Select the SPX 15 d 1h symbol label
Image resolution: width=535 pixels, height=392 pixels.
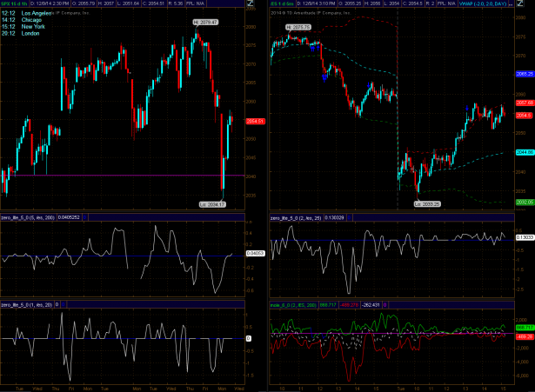coord(14,3)
